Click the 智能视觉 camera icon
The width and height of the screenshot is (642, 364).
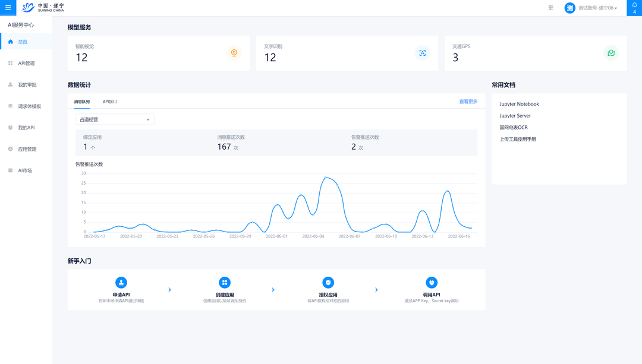[234, 53]
